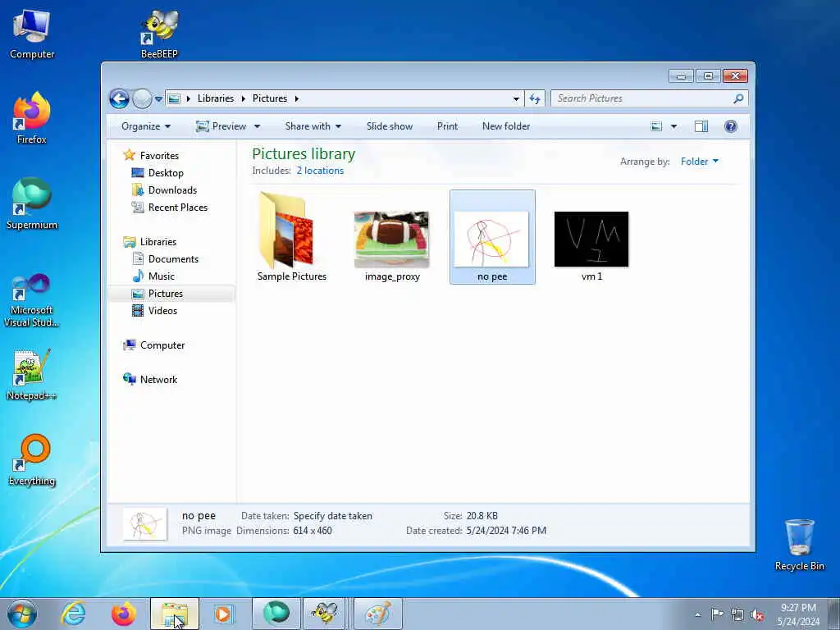Open the Documents library
This screenshot has height=630, width=840.
(173, 258)
